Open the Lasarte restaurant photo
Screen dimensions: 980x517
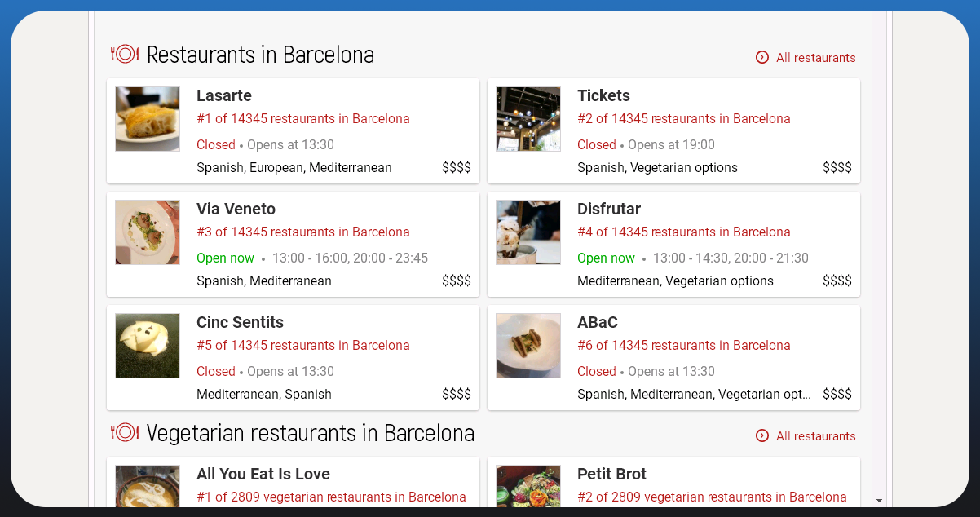click(x=148, y=119)
